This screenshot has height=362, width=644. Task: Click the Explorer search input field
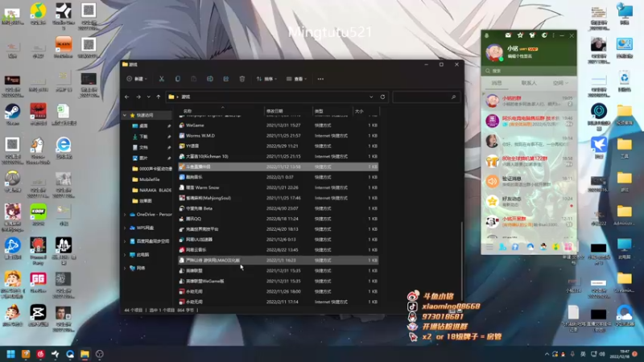(x=426, y=97)
